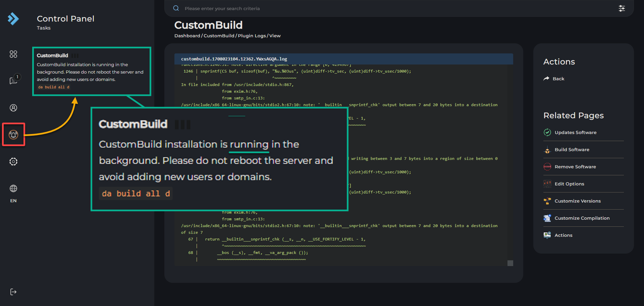The height and width of the screenshot is (306, 644).
Task: Click the search magnifier icon
Action: pos(176,8)
